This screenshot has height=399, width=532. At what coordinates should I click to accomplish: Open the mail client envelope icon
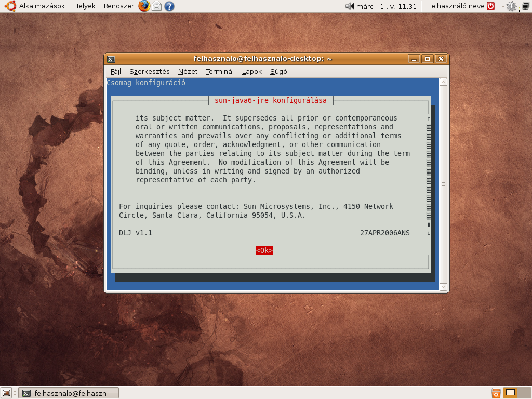point(156,6)
